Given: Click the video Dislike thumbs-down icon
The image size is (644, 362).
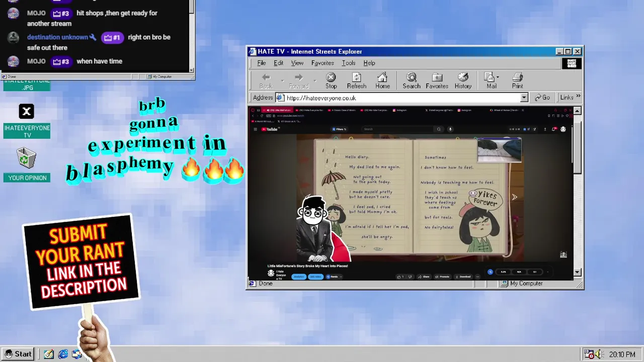Looking at the screenshot, I should (x=410, y=277).
